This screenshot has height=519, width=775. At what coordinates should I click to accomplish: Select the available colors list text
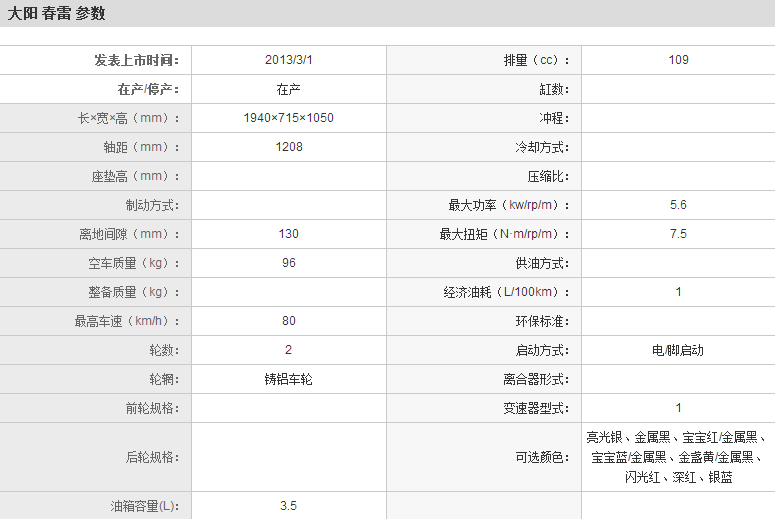tap(678, 457)
